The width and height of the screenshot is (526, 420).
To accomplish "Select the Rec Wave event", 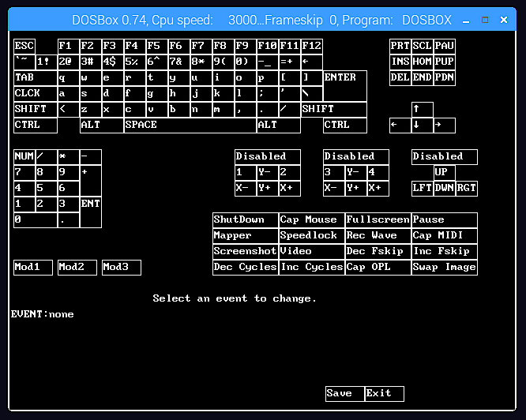I will click(378, 236).
